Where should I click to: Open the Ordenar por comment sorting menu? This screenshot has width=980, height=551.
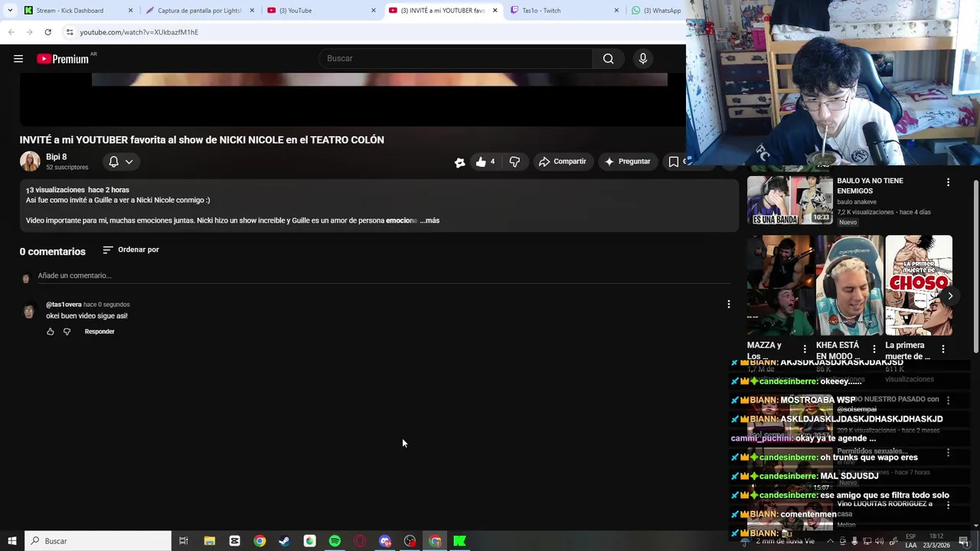pyautogui.click(x=131, y=249)
